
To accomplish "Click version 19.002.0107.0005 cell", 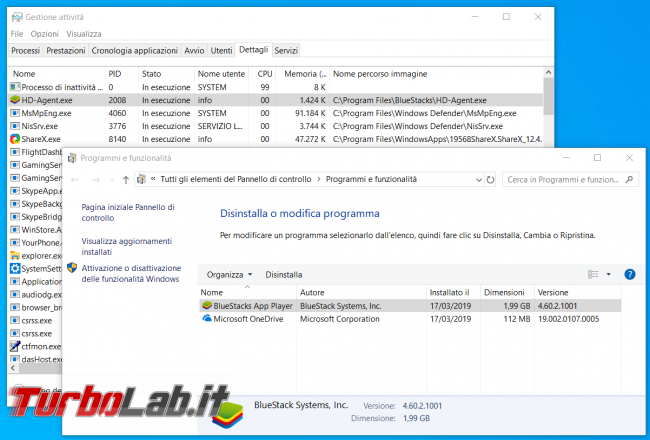I will coord(568,319).
